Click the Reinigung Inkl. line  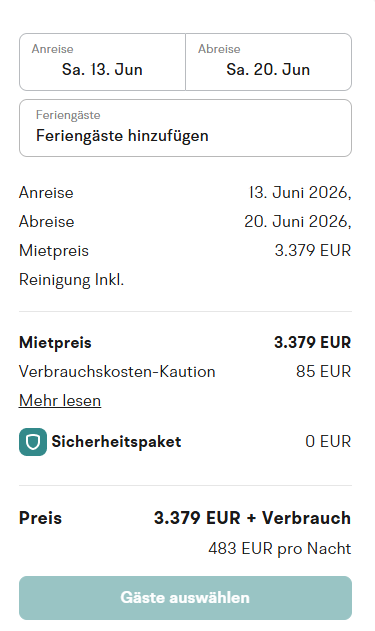point(72,280)
